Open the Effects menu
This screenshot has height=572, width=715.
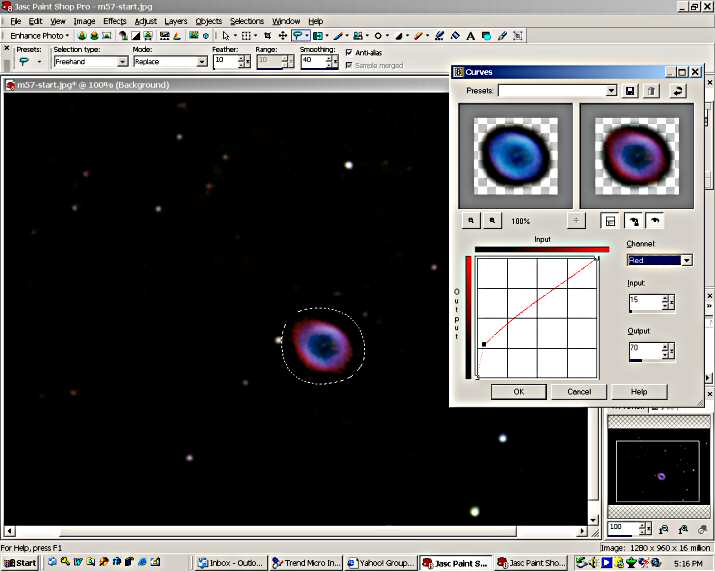pyautogui.click(x=114, y=21)
